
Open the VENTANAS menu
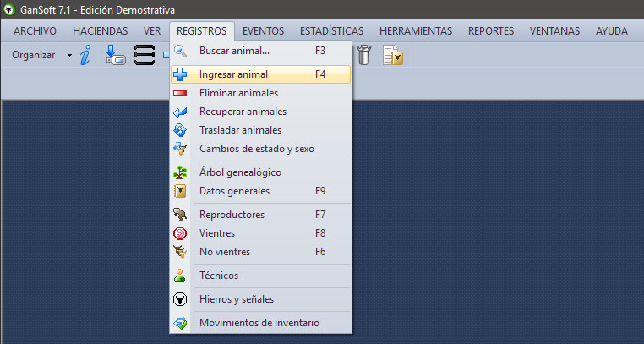(x=554, y=30)
